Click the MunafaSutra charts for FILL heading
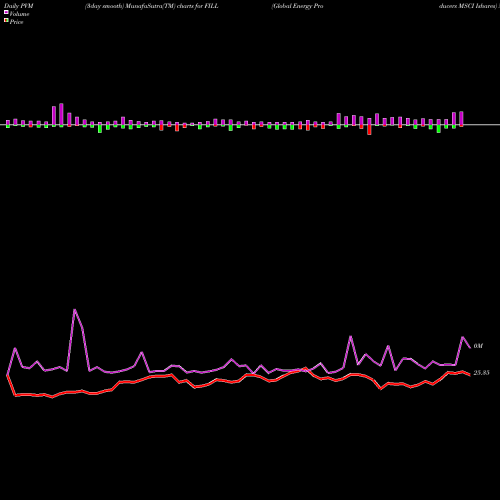Image resolution: width=500 pixels, height=500 pixels. [x=152, y=6]
